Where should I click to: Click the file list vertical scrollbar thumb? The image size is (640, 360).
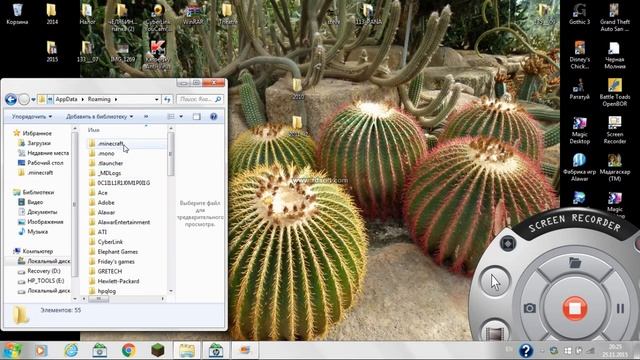point(171,154)
